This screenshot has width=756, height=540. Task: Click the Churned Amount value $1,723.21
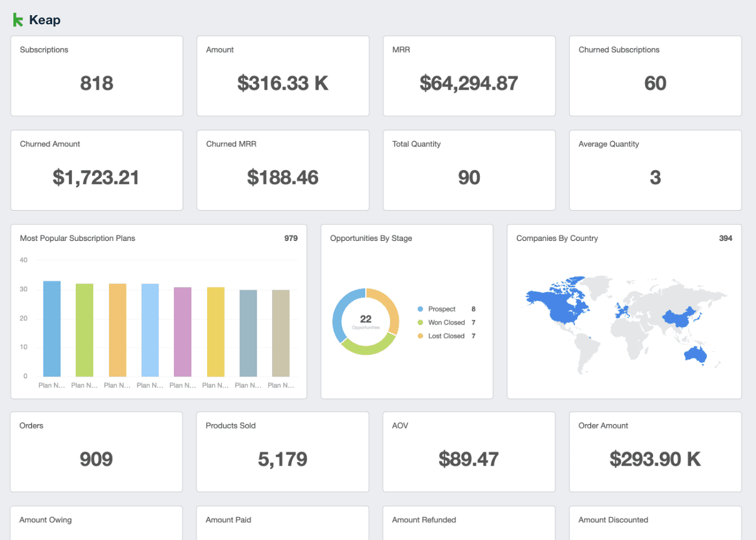(x=96, y=177)
